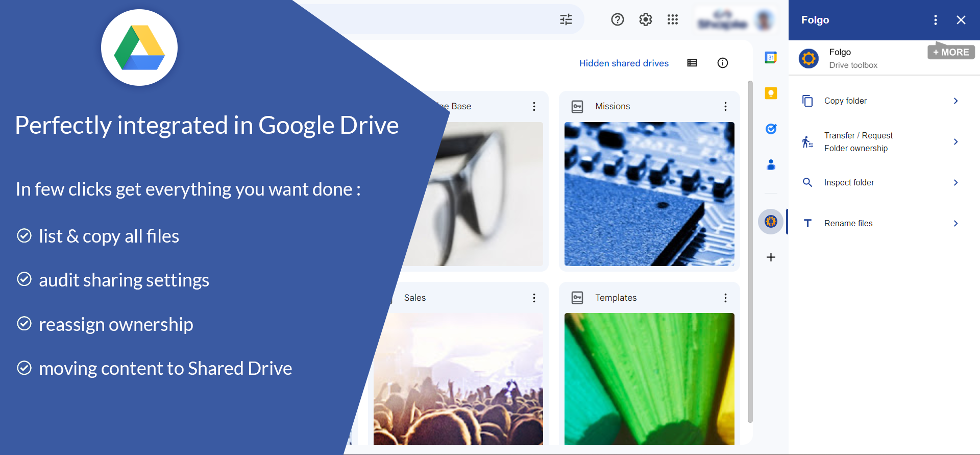Open the Drive settings gear
Viewport: 980px width, 455px height.
[645, 19]
